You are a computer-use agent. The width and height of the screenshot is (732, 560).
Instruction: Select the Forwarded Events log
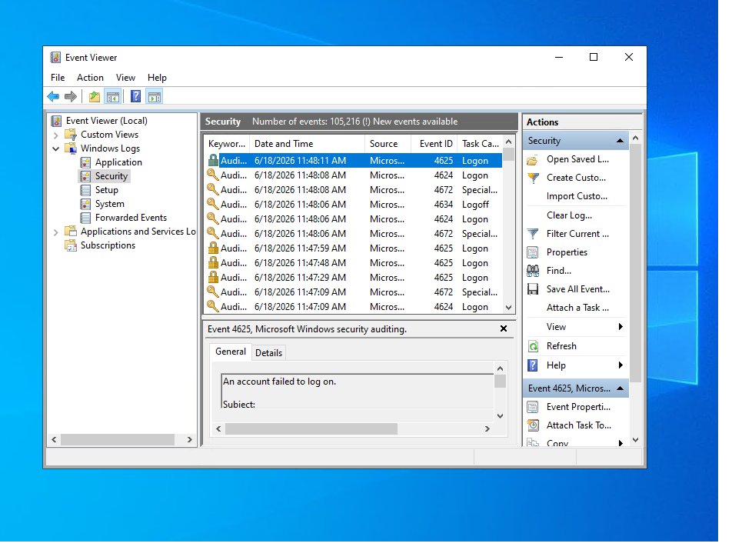point(131,218)
